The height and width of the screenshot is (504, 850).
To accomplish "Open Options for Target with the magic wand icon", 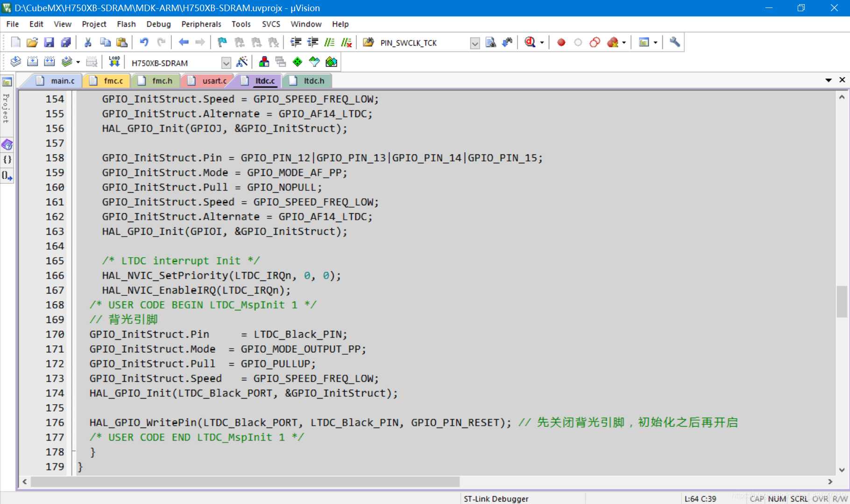I will 242,62.
